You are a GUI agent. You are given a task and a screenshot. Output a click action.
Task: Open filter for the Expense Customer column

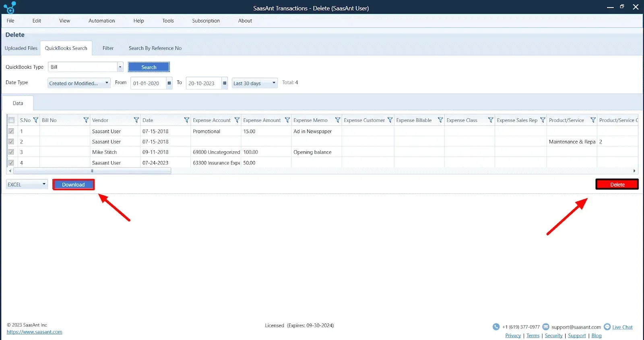(x=390, y=120)
